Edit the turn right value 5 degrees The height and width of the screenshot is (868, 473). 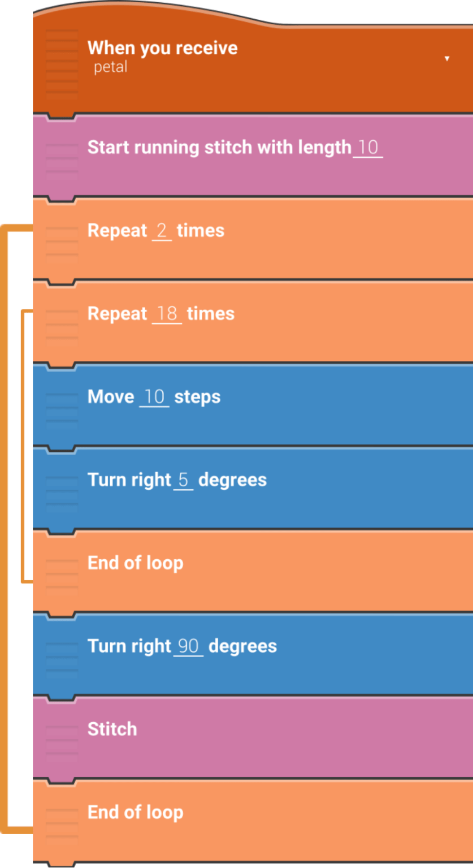coord(183,480)
